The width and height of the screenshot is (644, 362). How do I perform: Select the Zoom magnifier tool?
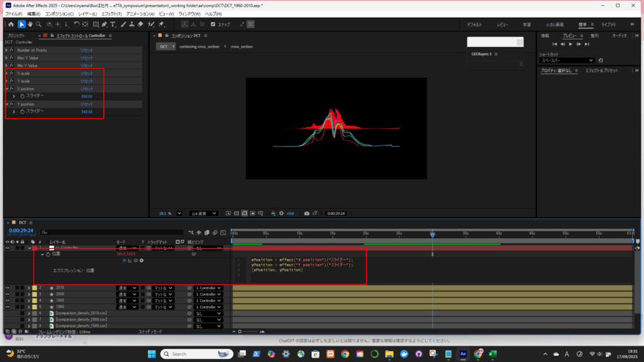coord(39,25)
